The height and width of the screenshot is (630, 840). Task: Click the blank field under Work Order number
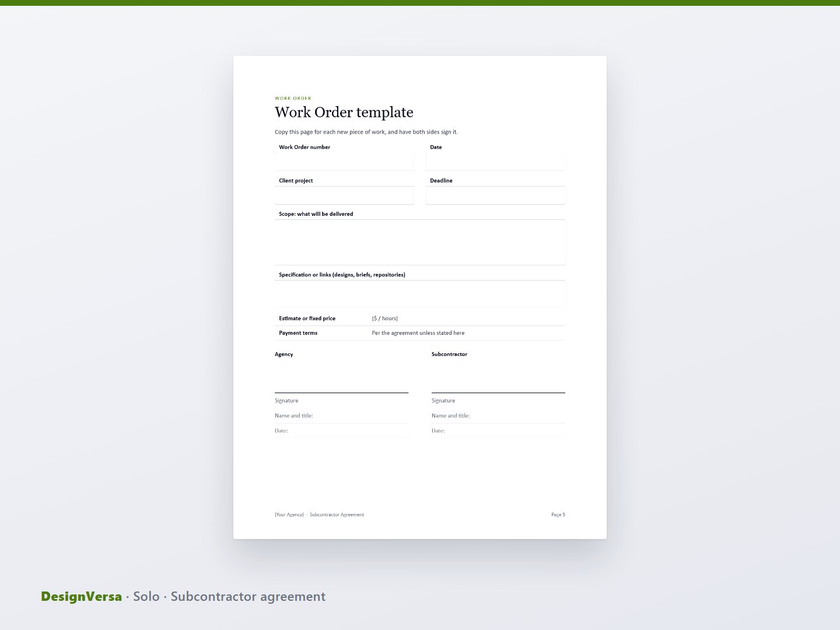tap(344, 162)
